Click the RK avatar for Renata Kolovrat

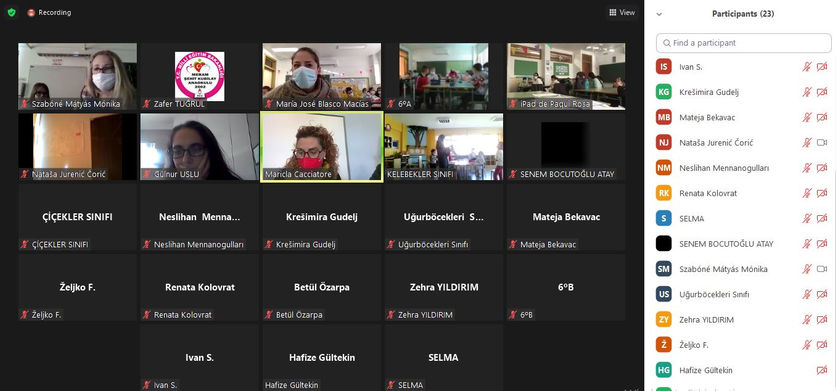tap(664, 193)
